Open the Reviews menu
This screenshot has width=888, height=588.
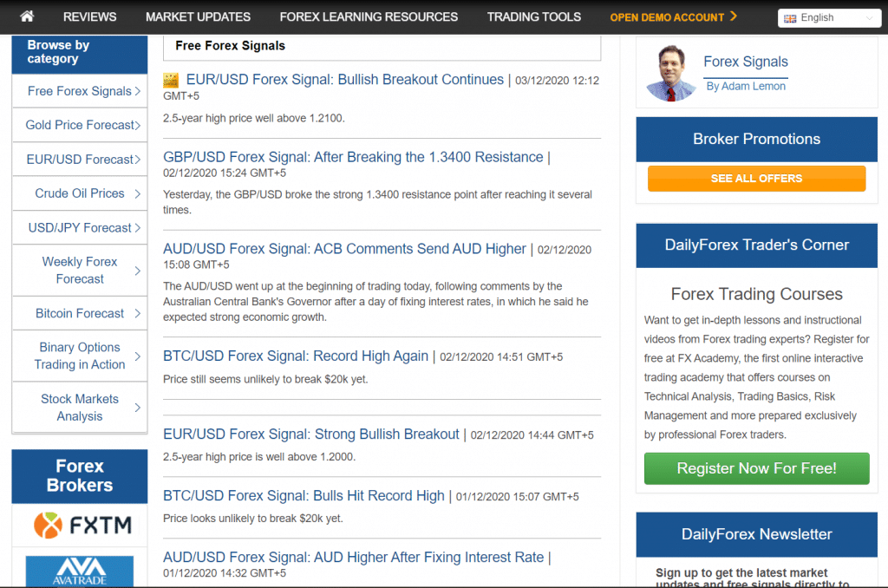(x=89, y=17)
